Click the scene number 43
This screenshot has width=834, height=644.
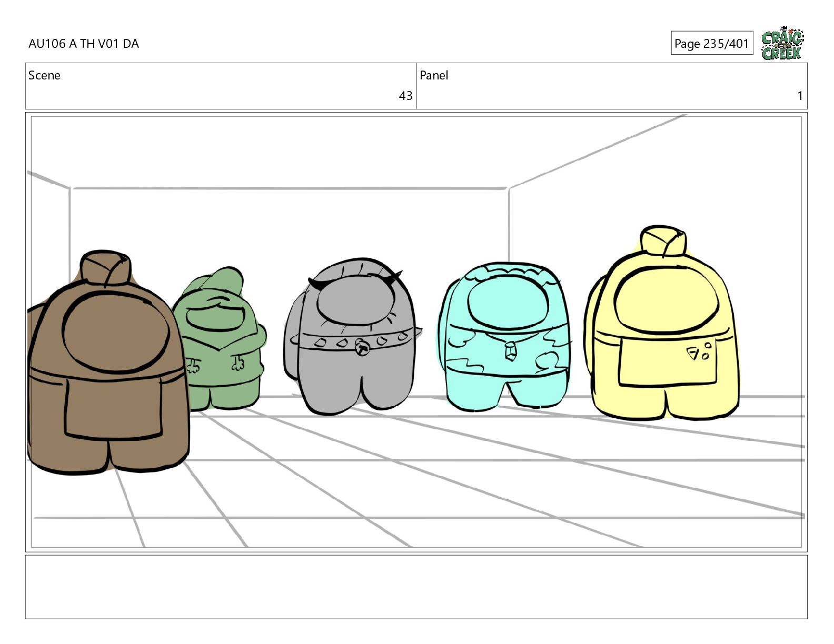[x=405, y=96]
